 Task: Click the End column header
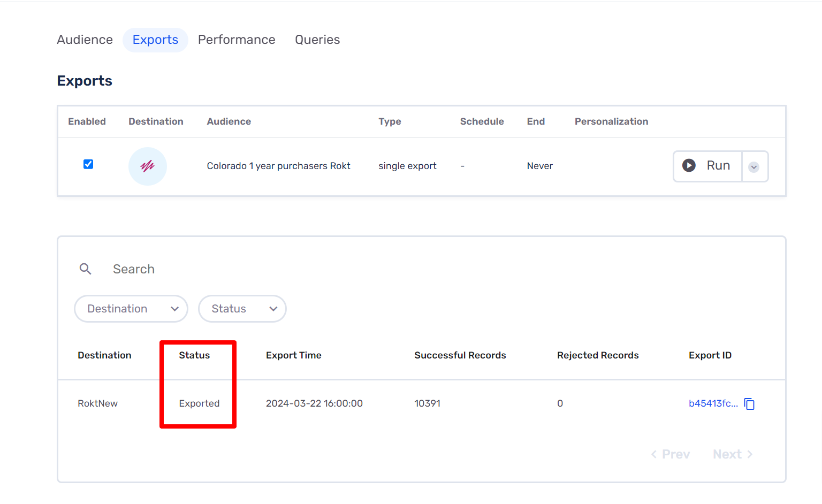point(536,121)
